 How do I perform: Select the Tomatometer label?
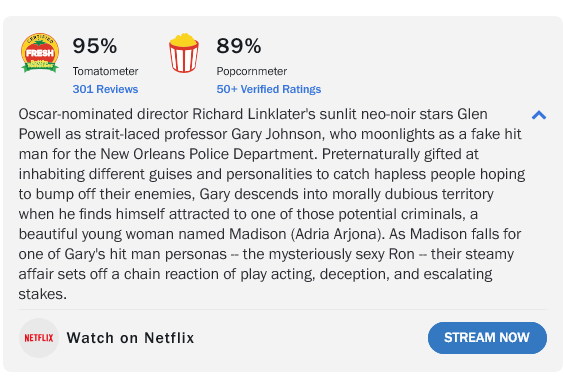(105, 71)
